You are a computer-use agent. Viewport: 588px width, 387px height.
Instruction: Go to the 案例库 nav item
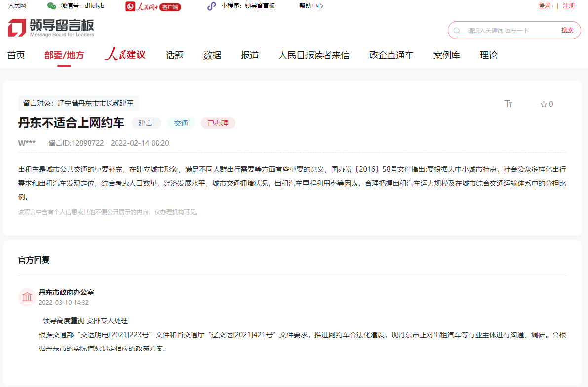[x=447, y=55]
